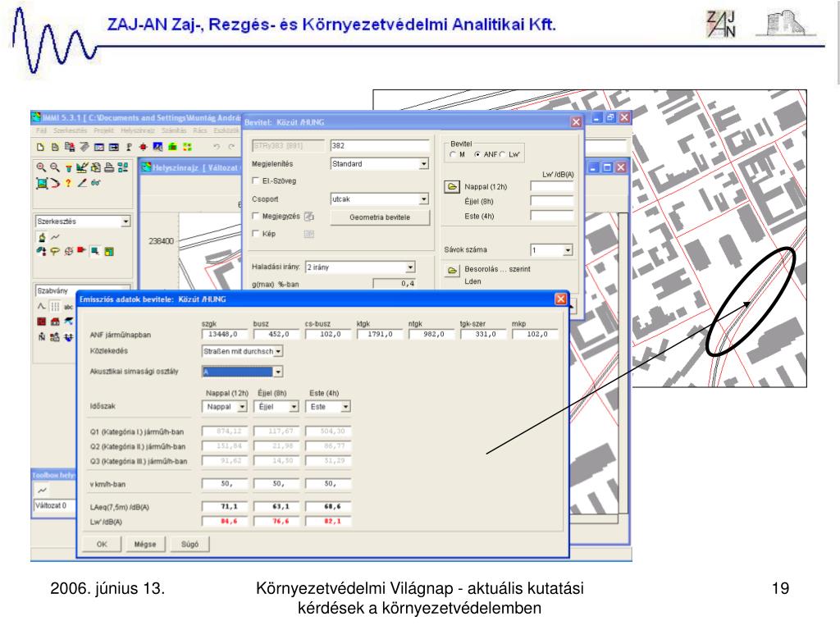Open folder icon next to Besorolás szerint

pos(452,270)
